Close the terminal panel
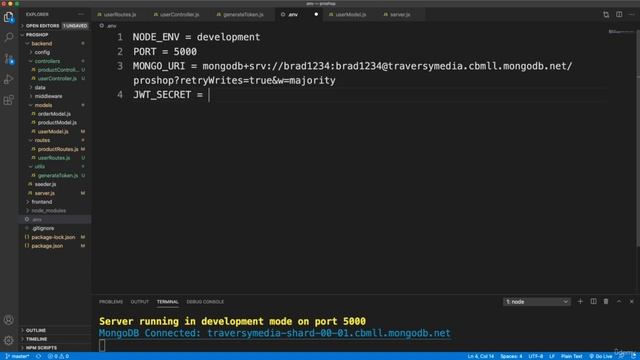This screenshot has width=640, height=360. [x=631, y=302]
